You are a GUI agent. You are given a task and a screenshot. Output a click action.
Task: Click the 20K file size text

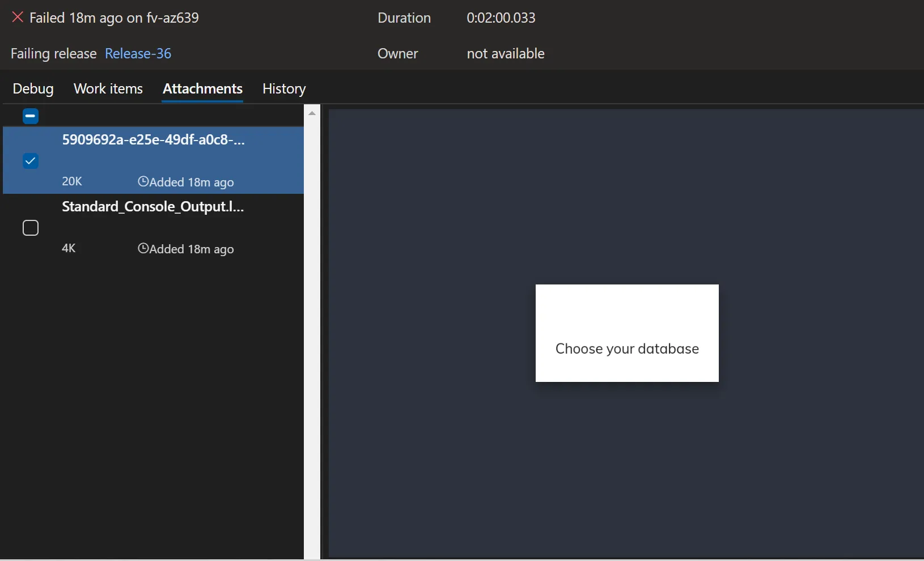coord(72,181)
